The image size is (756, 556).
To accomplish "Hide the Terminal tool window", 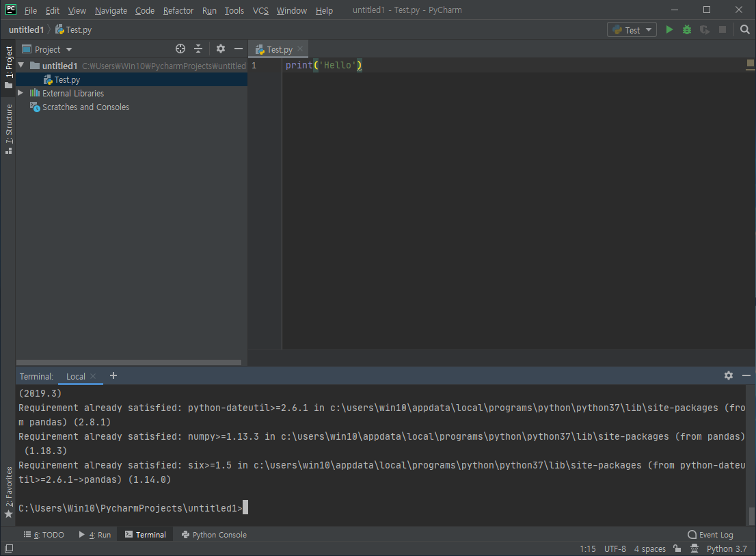I will point(746,375).
